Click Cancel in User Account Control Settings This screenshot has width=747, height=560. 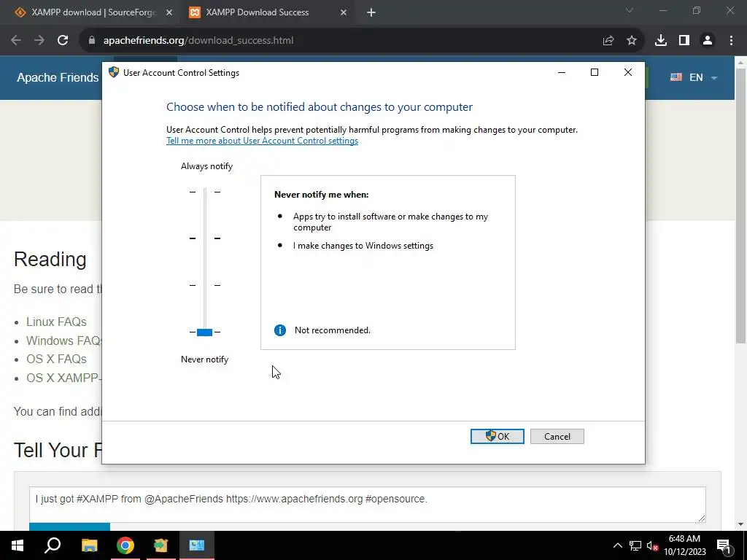coord(557,436)
